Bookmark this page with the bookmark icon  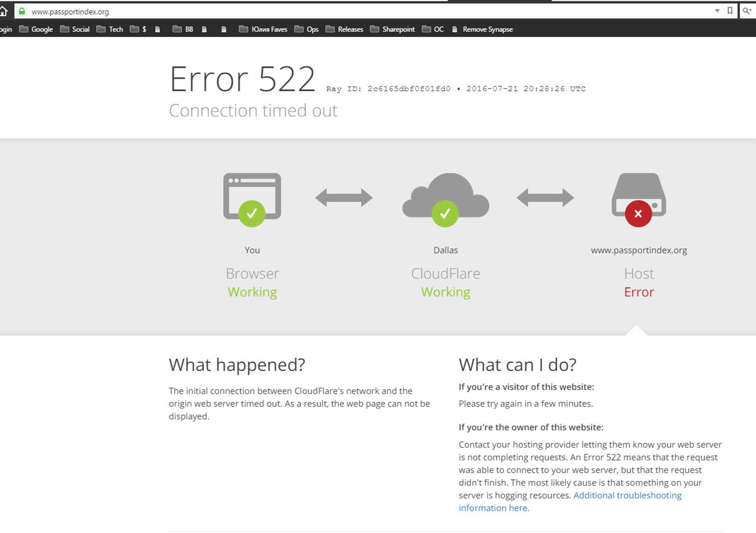tap(730, 11)
